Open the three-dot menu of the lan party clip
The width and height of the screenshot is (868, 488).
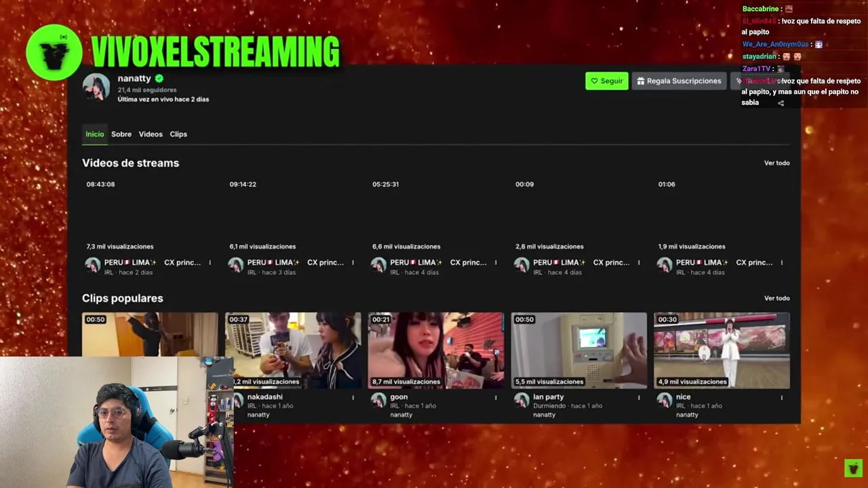pyautogui.click(x=639, y=398)
